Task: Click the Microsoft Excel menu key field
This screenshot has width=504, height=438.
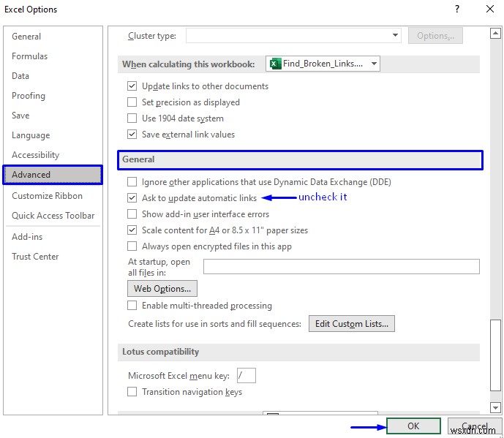Action: click(247, 375)
